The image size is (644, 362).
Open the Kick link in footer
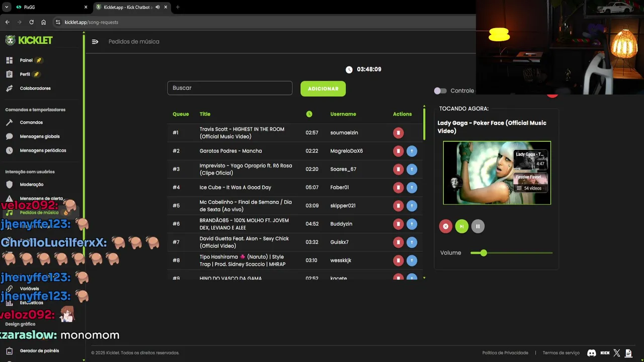pos(605,353)
